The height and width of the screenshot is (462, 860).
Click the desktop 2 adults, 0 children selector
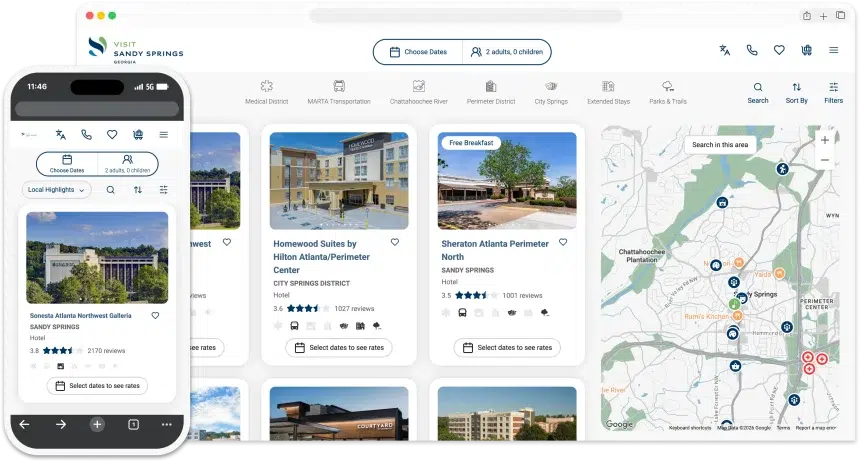click(x=507, y=52)
